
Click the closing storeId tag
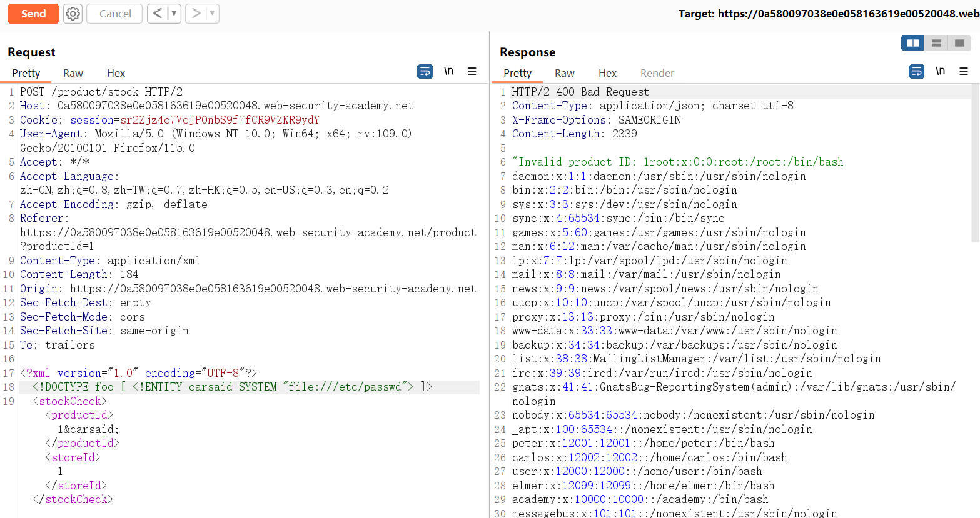click(76, 486)
